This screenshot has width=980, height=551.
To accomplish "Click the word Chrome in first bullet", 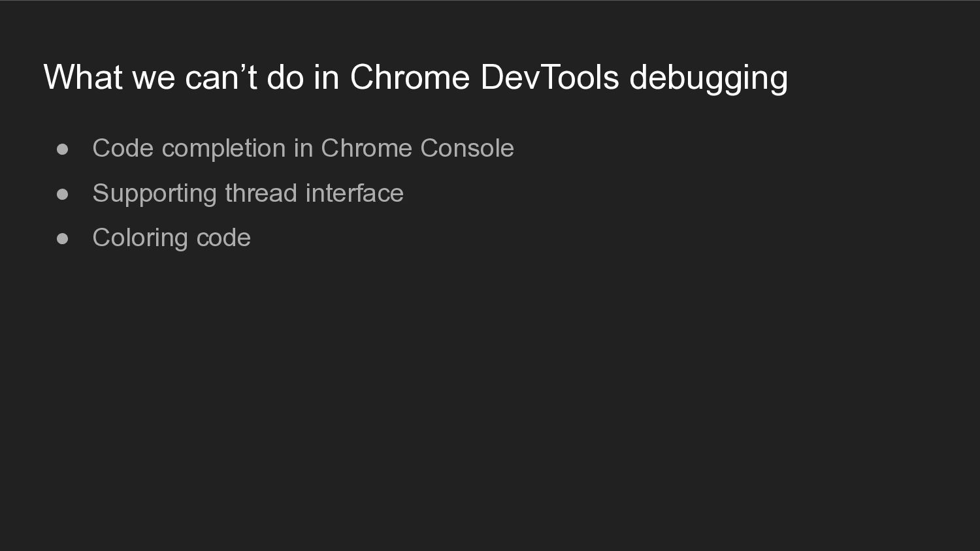I will pos(367,149).
